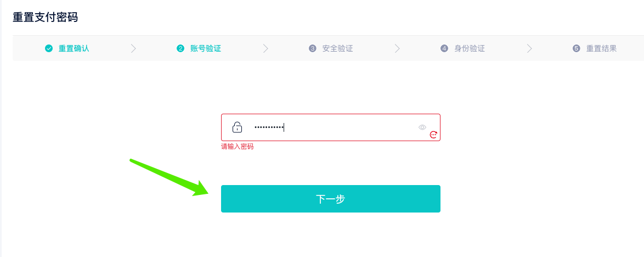Click the red password manager icon
Viewport: 644px width, 257px height.
click(433, 135)
